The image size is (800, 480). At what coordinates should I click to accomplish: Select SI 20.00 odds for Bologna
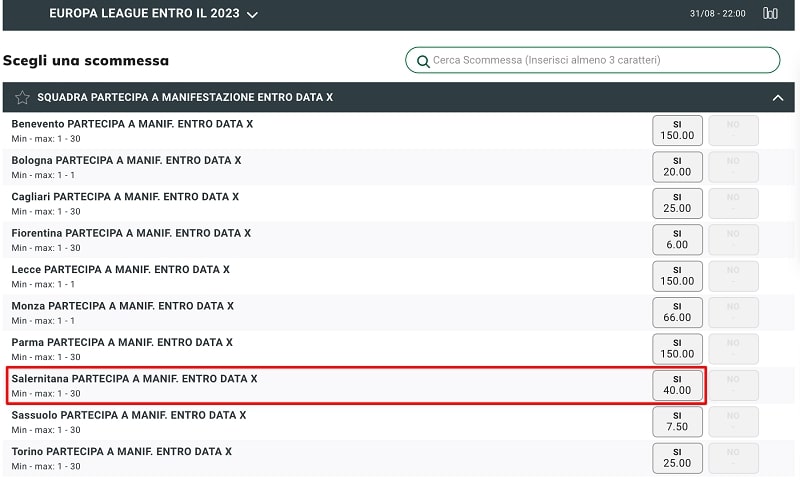pyautogui.click(x=677, y=166)
